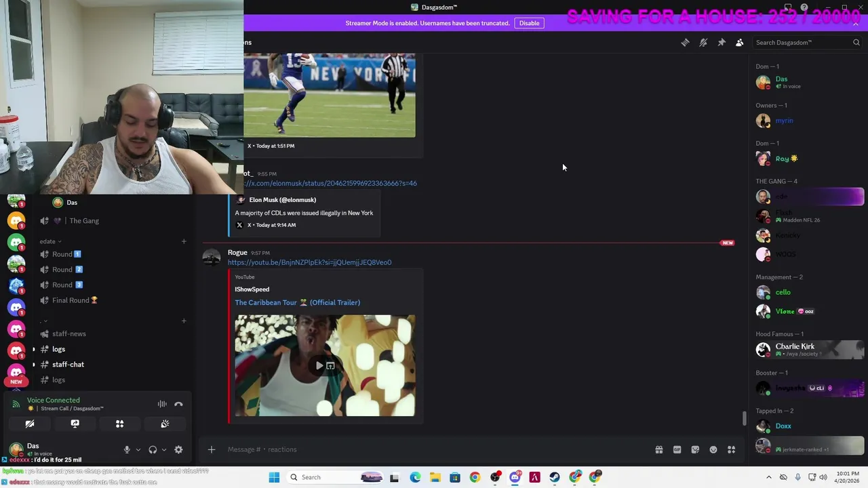The image size is (868, 488).
Task: Start an activity in voice
Action: pyautogui.click(x=119, y=424)
